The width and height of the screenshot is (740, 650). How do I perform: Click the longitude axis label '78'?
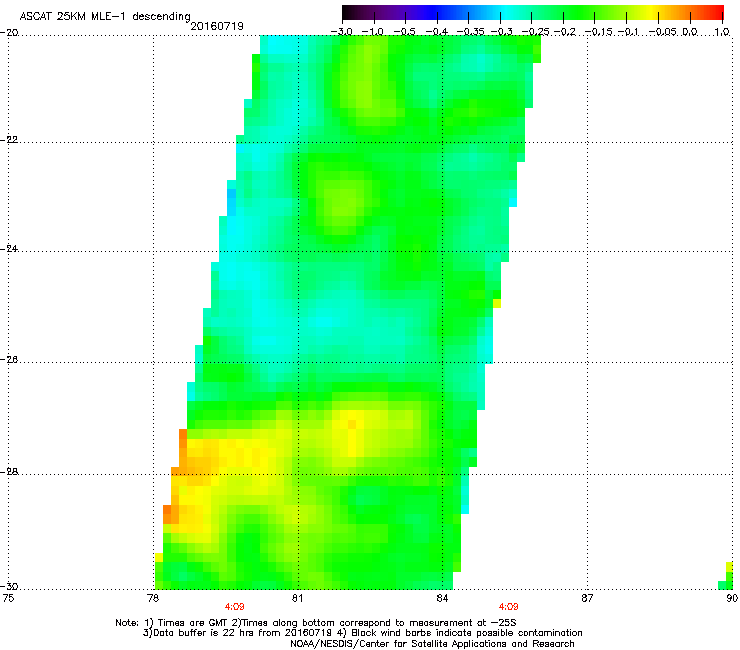tap(152, 598)
